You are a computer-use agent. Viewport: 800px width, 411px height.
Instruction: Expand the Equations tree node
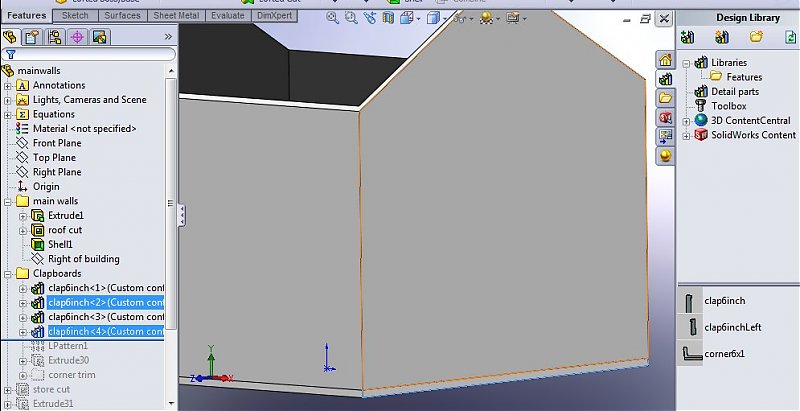(x=8, y=115)
